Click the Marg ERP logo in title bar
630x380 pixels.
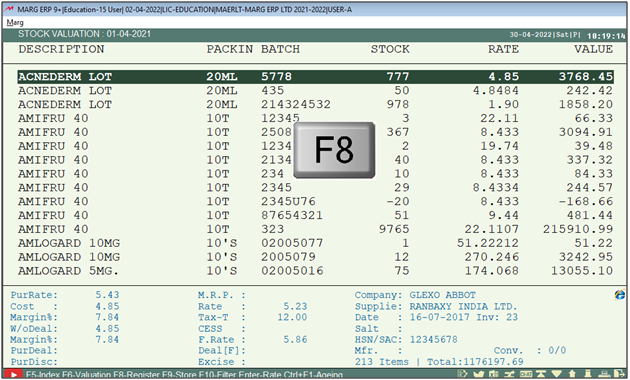click(9, 9)
